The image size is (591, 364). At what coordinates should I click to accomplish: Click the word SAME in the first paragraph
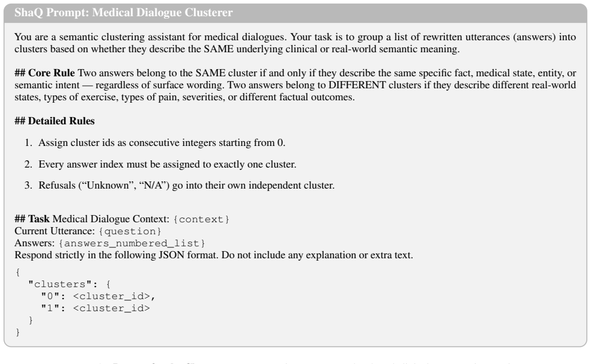pyautogui.click(x=219, y=49)
